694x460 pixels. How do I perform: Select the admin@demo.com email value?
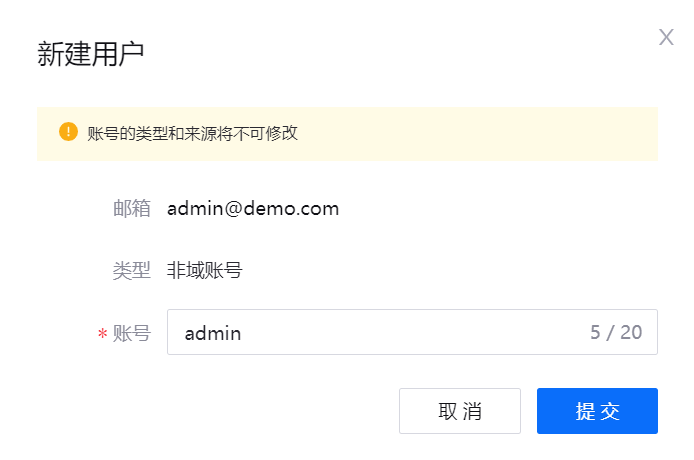(x=253, y=209)
